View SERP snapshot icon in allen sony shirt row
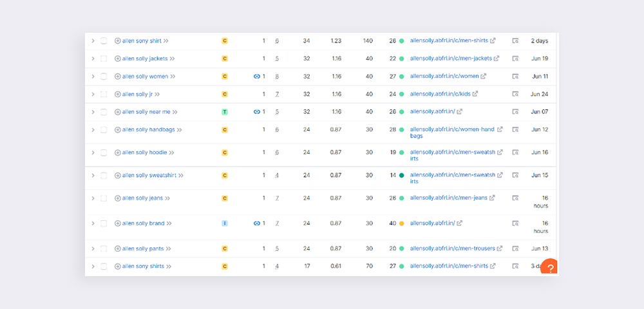Image resolution: width=644 pixels, height=309 pixels. coord(515,41)
